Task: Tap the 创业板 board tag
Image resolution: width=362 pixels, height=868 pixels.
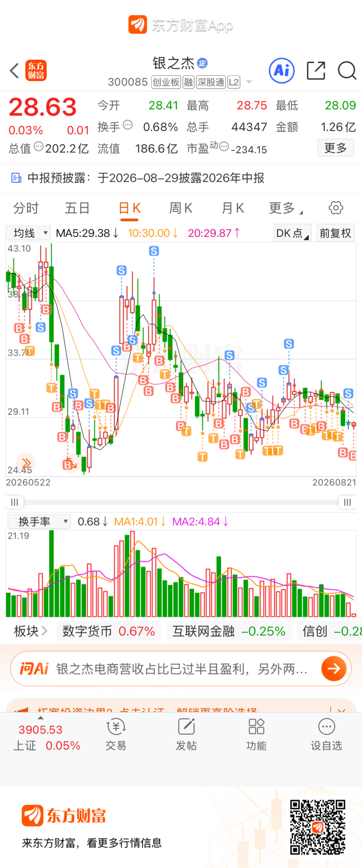Action: click(166, 82)
